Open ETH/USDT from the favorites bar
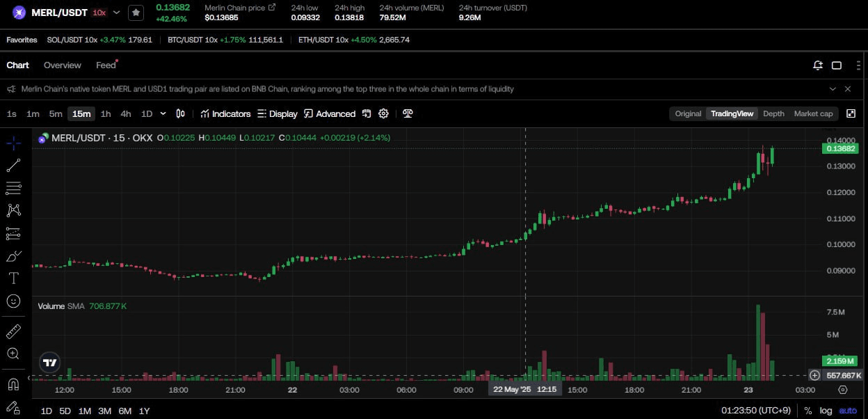Screen dimensions: 868x419 click(x=353, y=40)
